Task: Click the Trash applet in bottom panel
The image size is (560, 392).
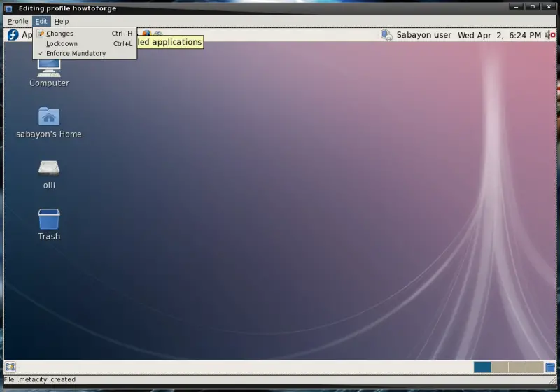Action: pos(550,367)
